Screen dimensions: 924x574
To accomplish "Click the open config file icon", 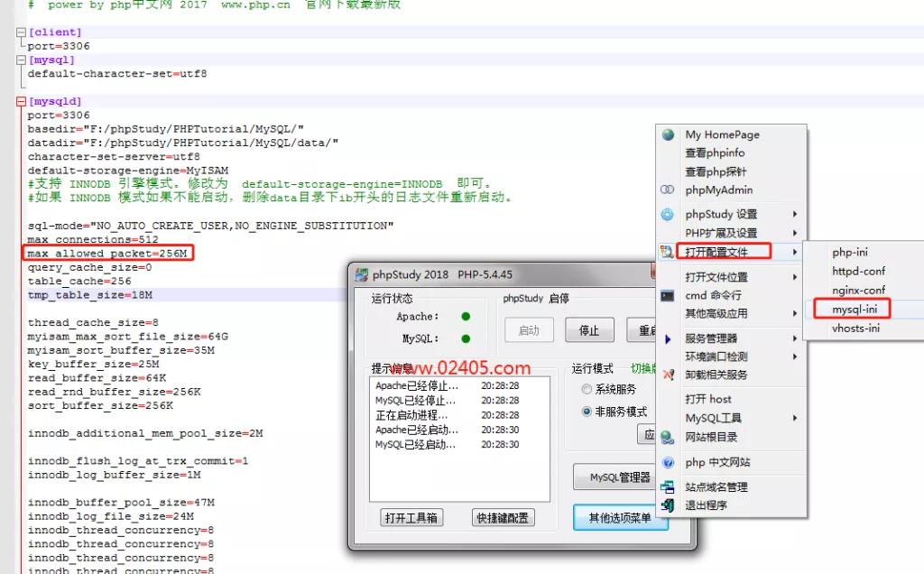I will click(x=667, y=252).
